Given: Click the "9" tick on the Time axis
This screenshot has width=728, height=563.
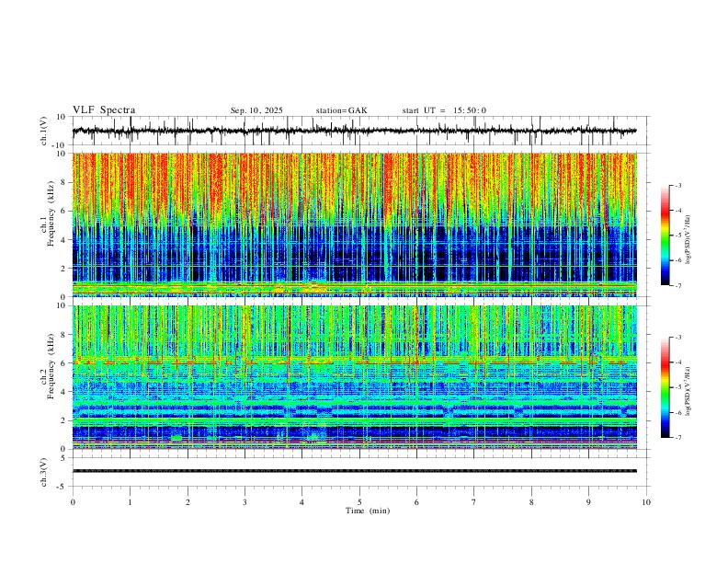Looking at the screenshot, I should 588,502.
